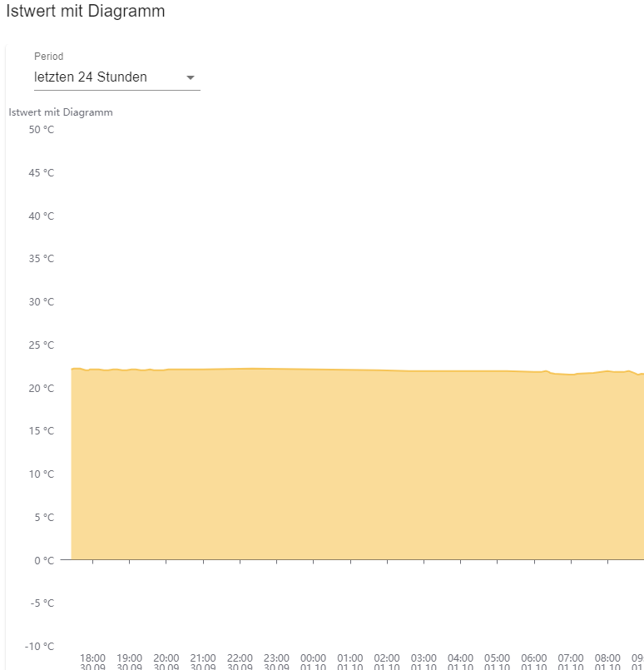Click the 15 °C axis label
The width and height of the screenshot is (644, 670).
click(41, 431)
